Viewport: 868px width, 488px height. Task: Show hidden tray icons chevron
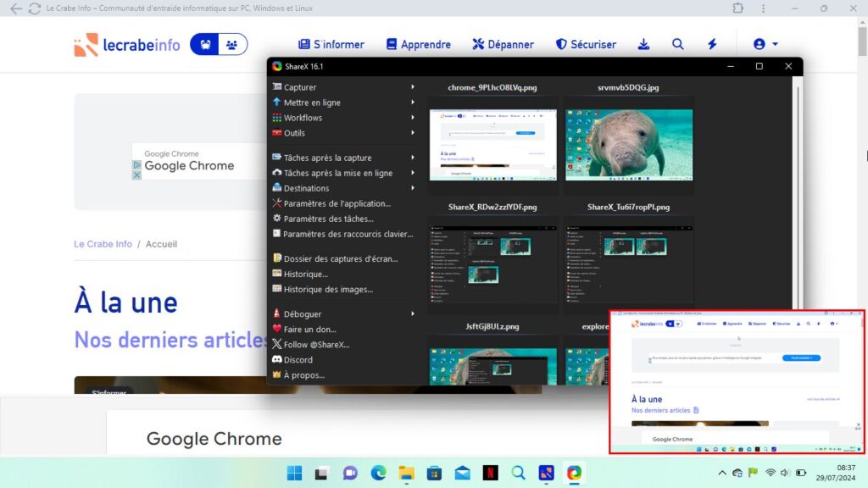tap(722, 473)
